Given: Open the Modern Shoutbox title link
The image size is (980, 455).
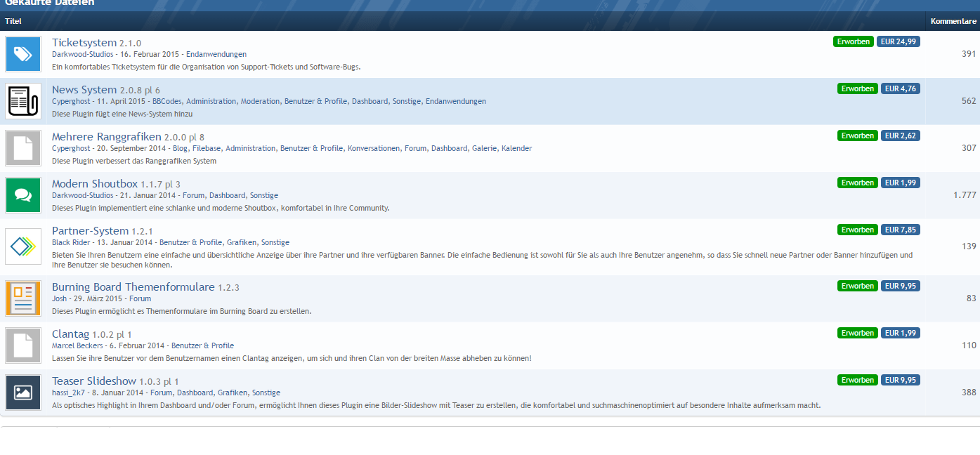Looking at the screenshot, I should (95, 184).
